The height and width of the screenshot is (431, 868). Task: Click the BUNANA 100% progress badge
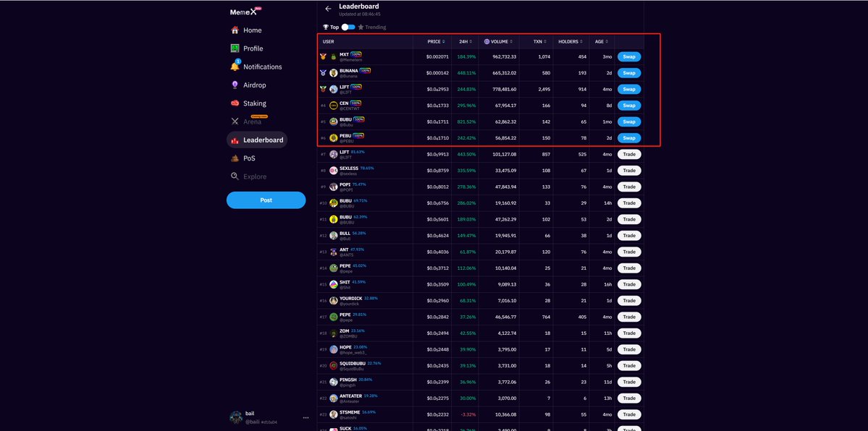[365, 71]
